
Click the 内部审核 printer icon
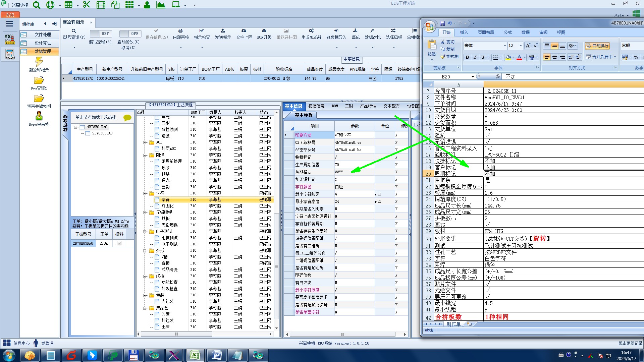[180, 31]
